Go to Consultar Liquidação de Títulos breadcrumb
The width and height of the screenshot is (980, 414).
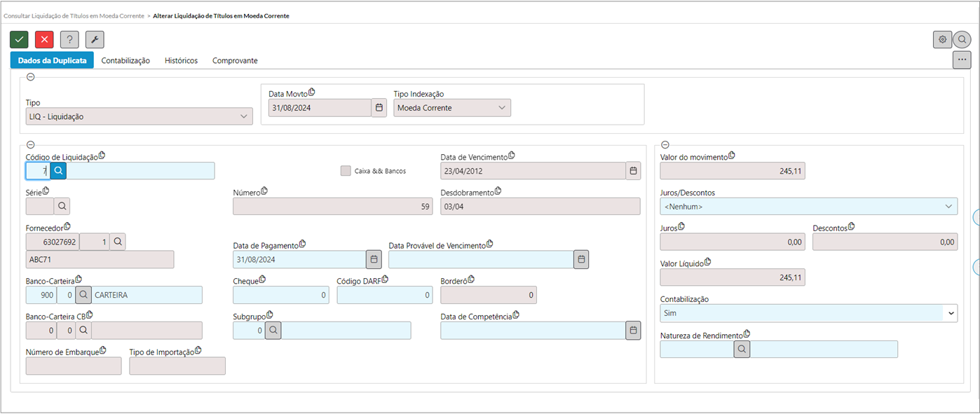point(74,15)
